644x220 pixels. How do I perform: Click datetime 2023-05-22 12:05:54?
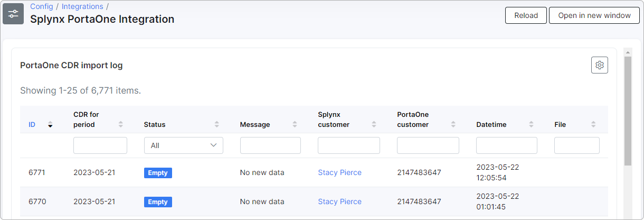(x=497, y=172)
